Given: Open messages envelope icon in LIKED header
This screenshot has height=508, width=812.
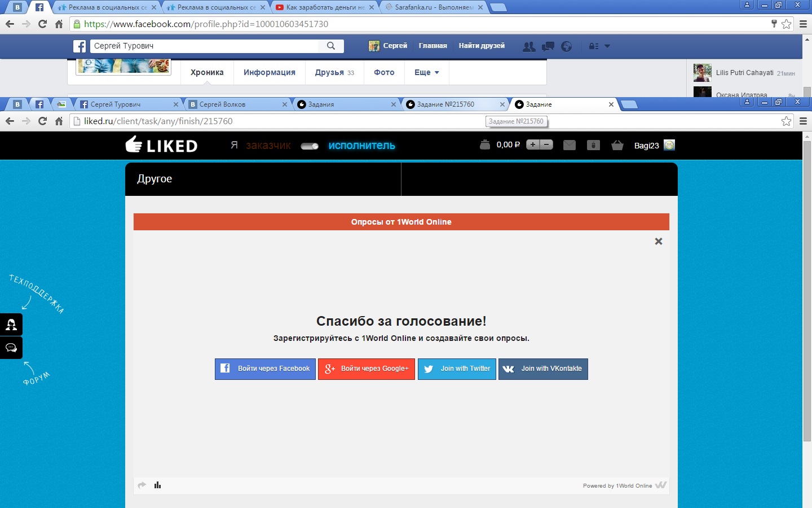Looking at the screenshot, I should coord(570,145).
